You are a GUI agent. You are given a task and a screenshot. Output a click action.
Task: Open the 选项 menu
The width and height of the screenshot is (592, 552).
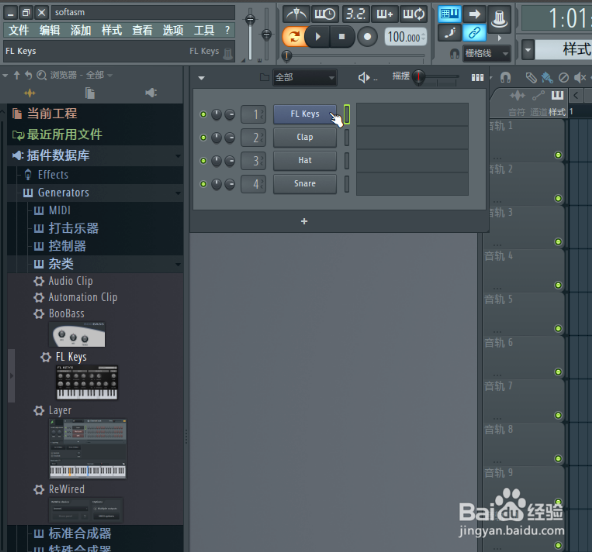(173, 30)
